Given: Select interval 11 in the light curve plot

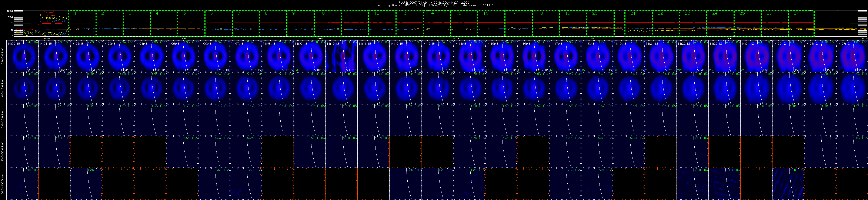Looking at the screenshot, I should click(355, 23).
